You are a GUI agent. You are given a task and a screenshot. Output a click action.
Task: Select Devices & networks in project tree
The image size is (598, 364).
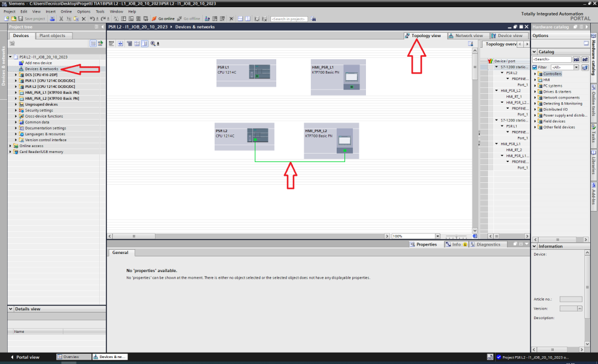coord(41,69)
